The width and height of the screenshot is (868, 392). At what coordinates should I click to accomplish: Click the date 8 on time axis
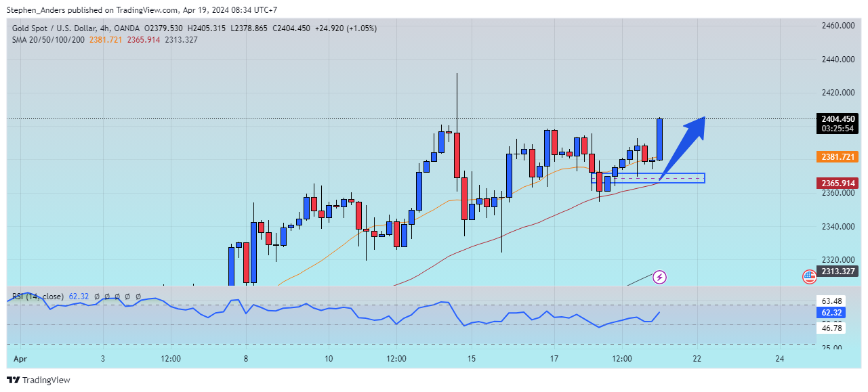pos(246,359)
